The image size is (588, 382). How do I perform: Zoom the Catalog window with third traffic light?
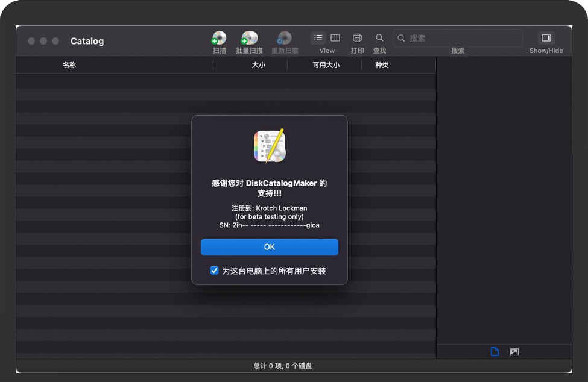55,41
